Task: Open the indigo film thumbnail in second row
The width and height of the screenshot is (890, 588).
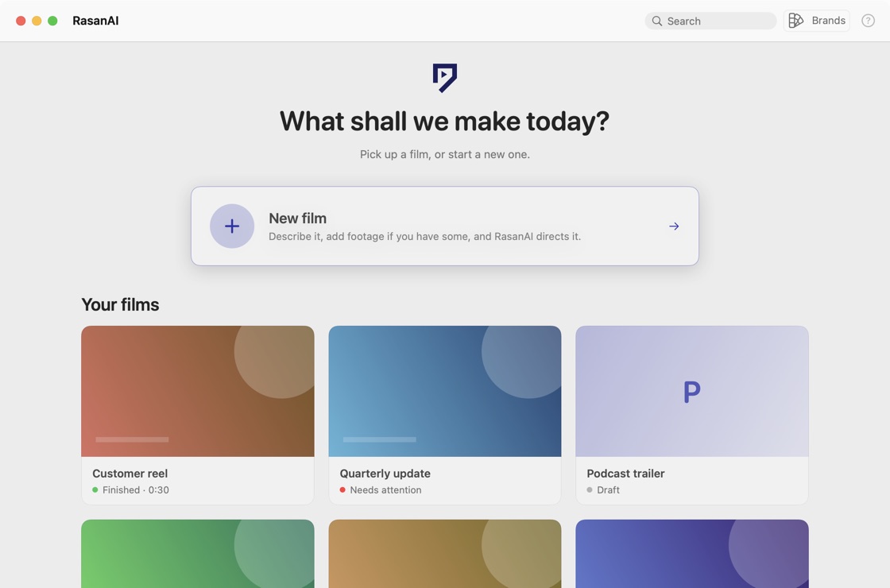Action: pos(692,553)
